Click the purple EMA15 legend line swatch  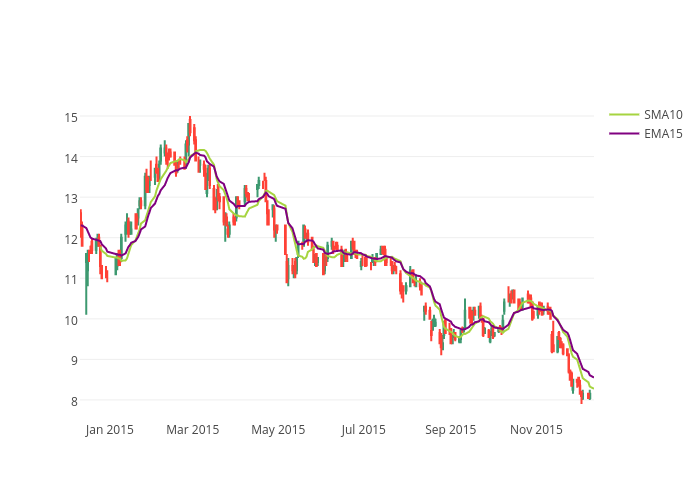coord(623,133)
